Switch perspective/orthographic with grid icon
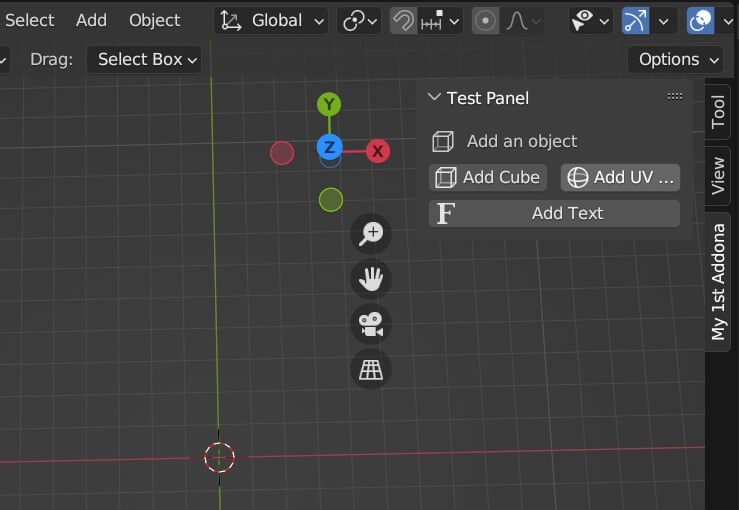Screen dimensions: 739x510 tap(372, 370)
